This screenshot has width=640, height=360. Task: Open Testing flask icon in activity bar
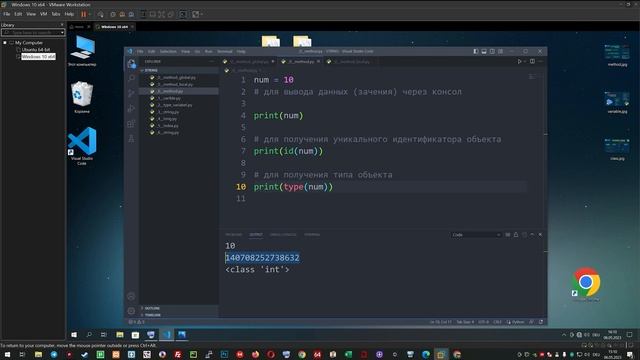131,138
